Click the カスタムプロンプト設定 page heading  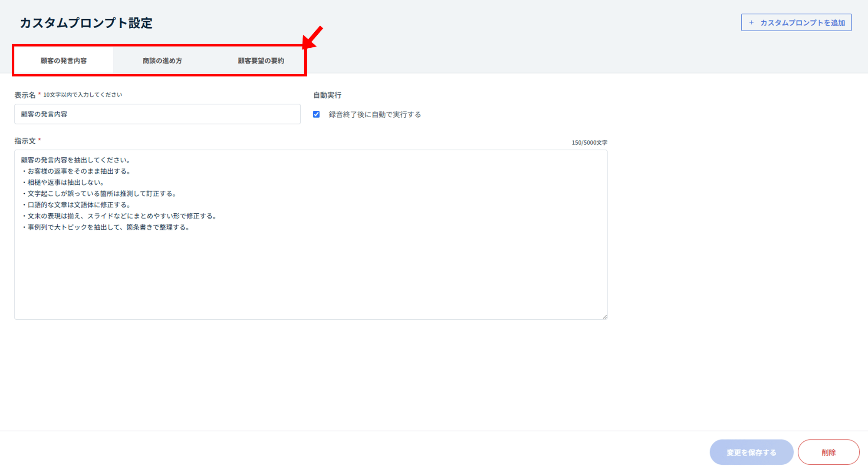86,23
